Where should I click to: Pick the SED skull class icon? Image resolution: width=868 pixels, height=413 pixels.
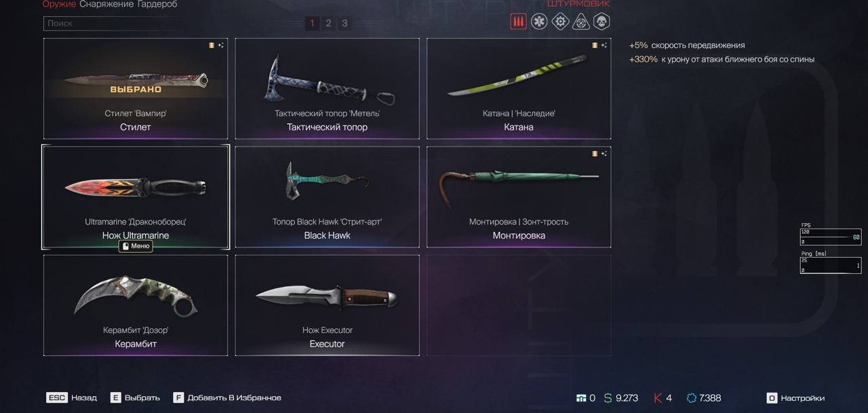(601, 22)
